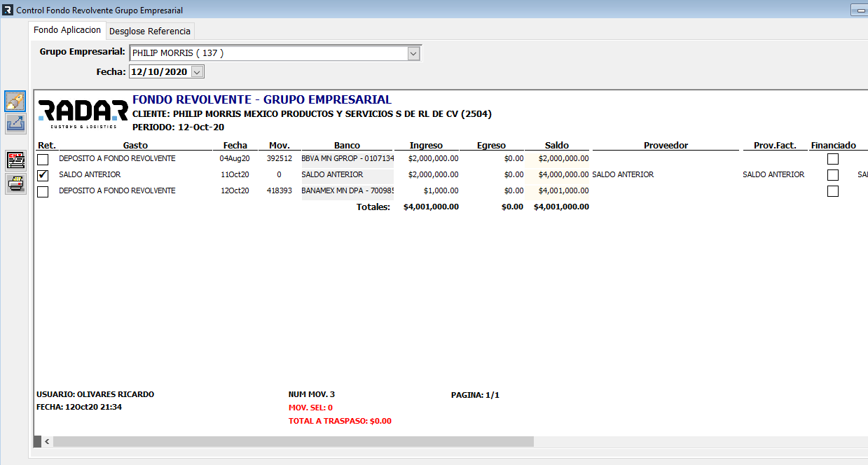Image resolution: width=868 pixels, height=465 pixels.
Task: Click the SALDO ANTERIOR cell in the Proveedor column
Action: click(x=623, y=174)
